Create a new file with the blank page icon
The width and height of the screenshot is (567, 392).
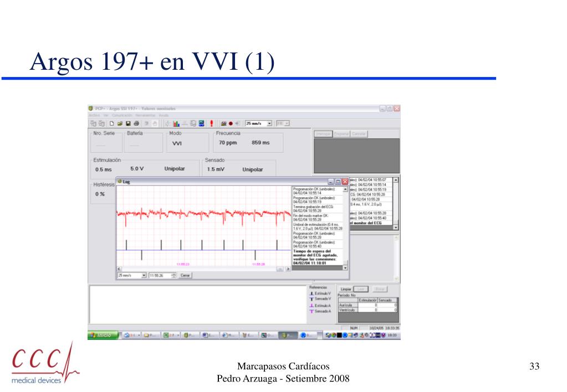(112, 123)
